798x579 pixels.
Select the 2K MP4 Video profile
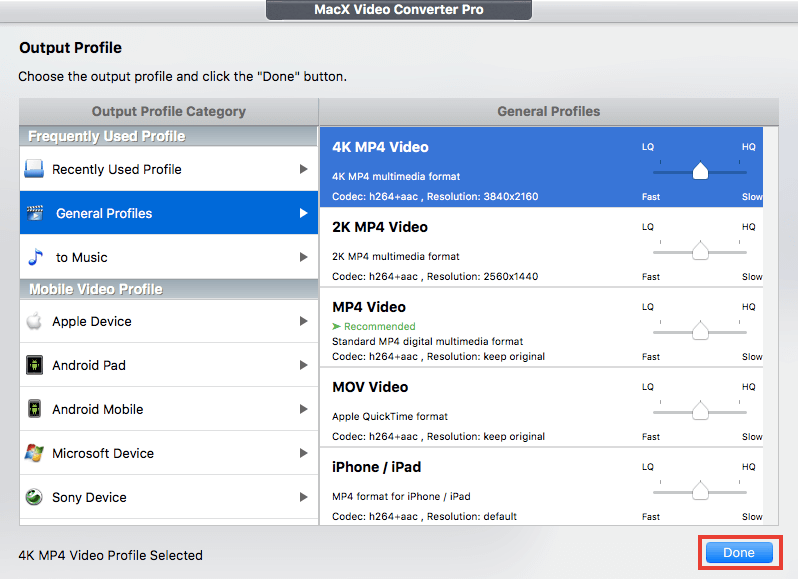(x=542, y=247)
